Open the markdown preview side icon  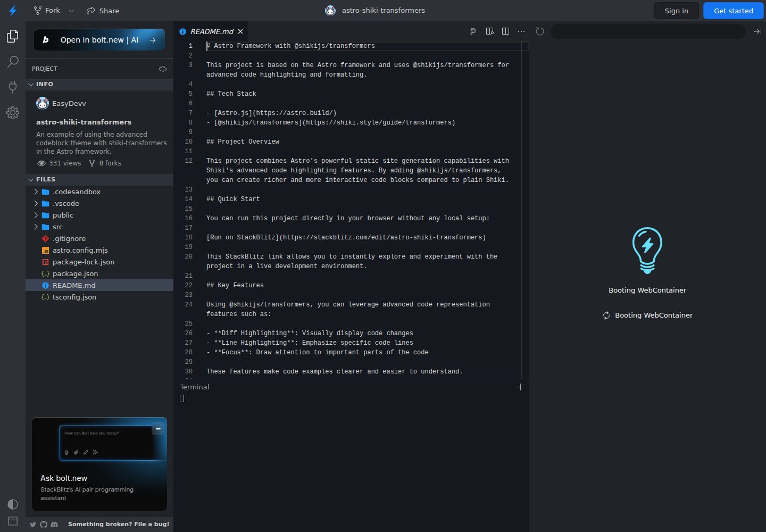pyautogui.click(x=490, y=31)
